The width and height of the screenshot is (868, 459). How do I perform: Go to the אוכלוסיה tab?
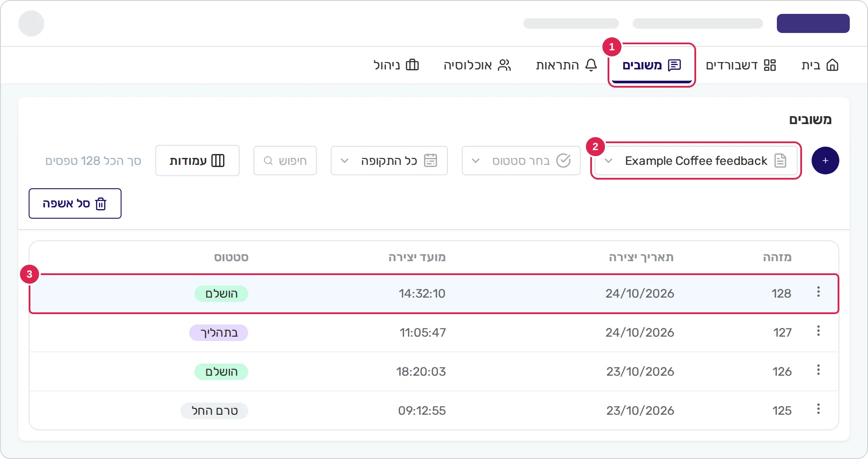click(477, 65)
